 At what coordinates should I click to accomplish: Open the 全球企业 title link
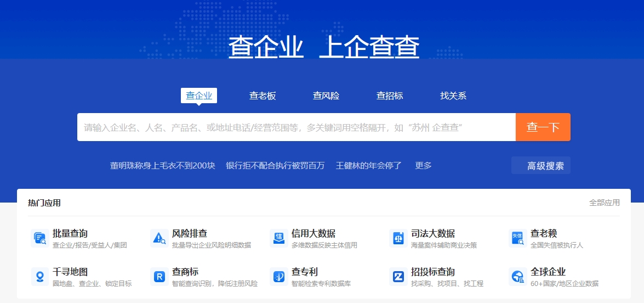click(548, 272)
